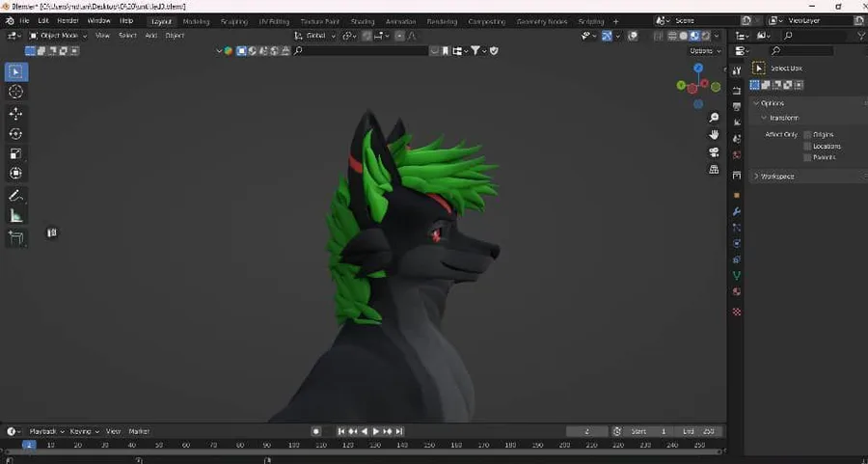This screenshot has width=868, height=464.
Task: Open the Keying dropdown in timeline
Action: point(84,431)
